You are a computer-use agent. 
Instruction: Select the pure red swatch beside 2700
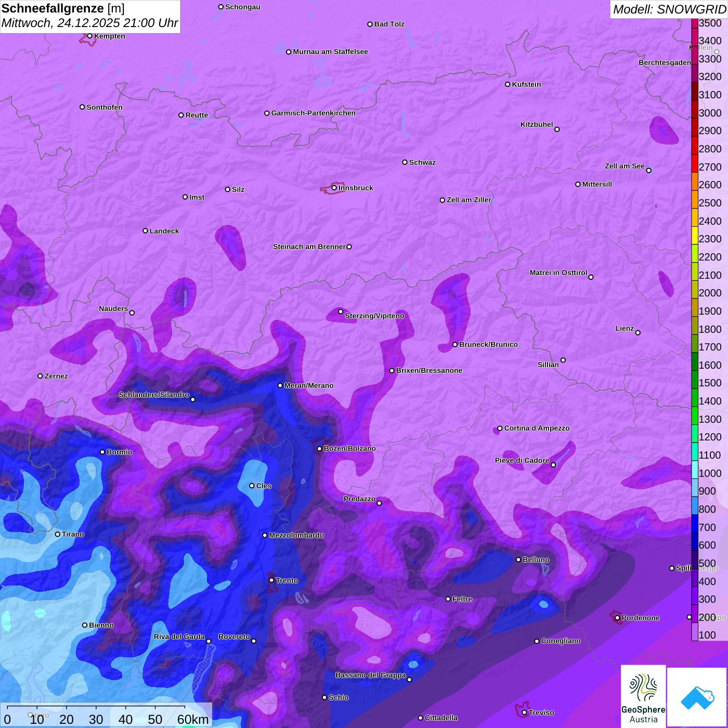[695, 163]
